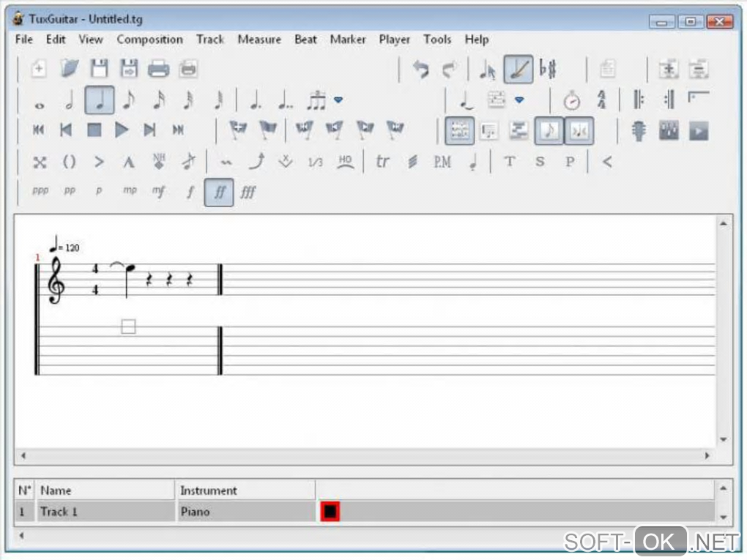Show the fretboard guitar icon
Image resolution: width=747 pixels, height=560 pixels.
click(x=639, y=131)
